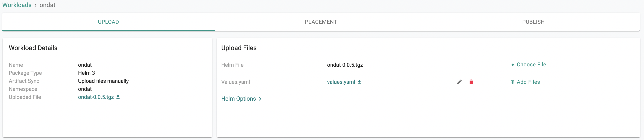This screenshot has width=644, height=140.
Task: Open the uploaded ondat-0.0.5.tgz file link
Action: click(x=96, y=97)
